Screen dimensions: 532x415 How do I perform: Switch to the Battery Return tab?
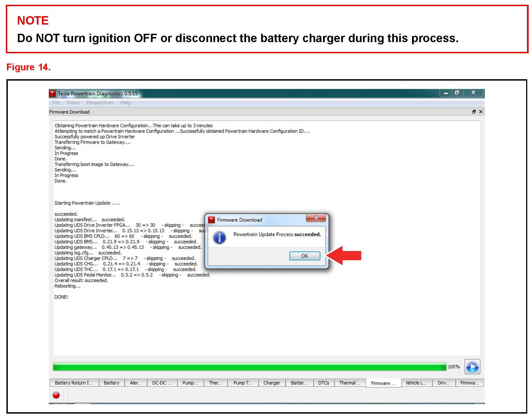tap(74, 383)
